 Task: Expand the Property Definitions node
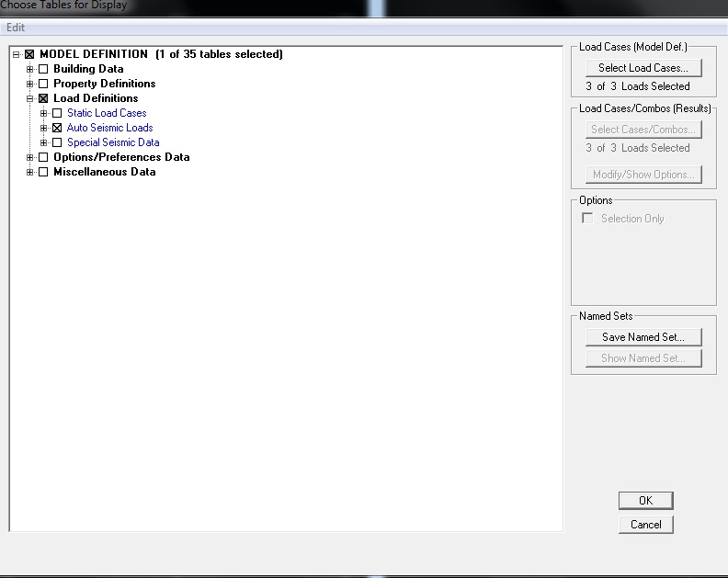click(29, 84)
